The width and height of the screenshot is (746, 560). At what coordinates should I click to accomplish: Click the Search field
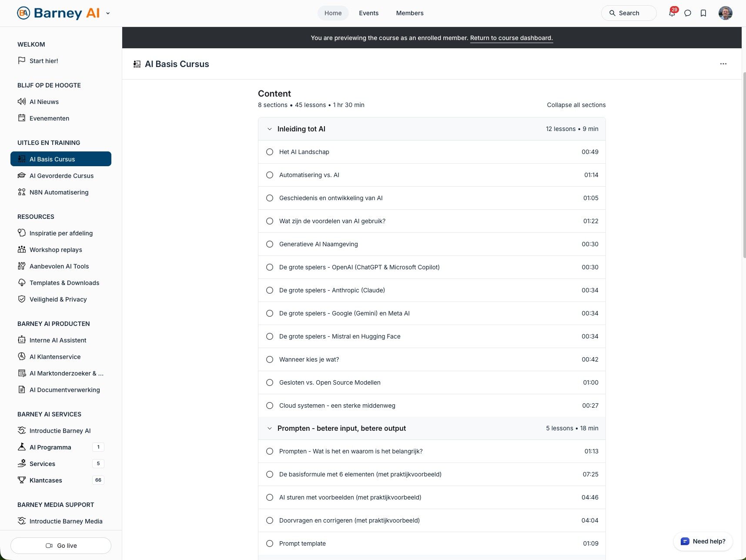629,13
